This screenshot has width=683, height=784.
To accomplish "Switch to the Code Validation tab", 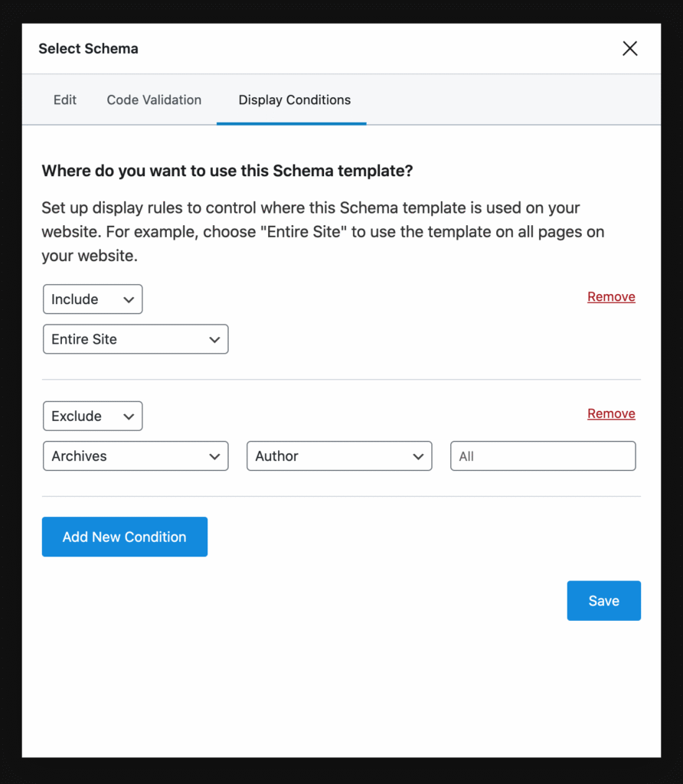I will coord(153,100).
